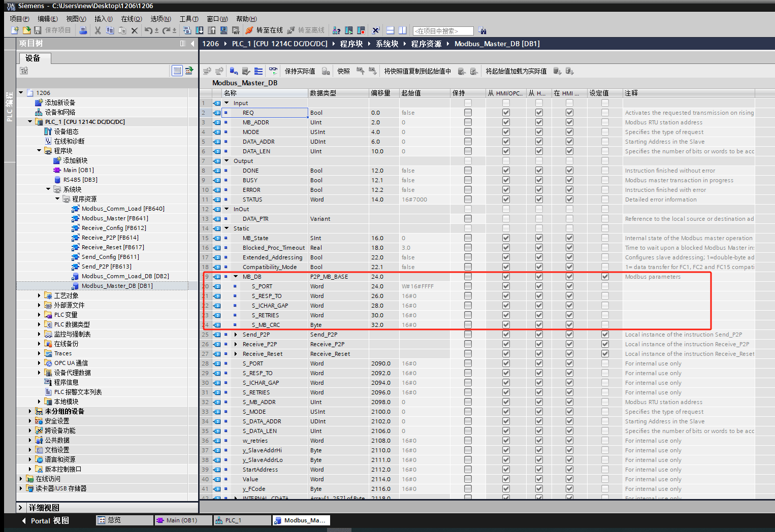Click the Modbus_Master [FB641] block icon
Image resolution: width=775 pixels, height=532 pixels.
(x=76, y=218)
